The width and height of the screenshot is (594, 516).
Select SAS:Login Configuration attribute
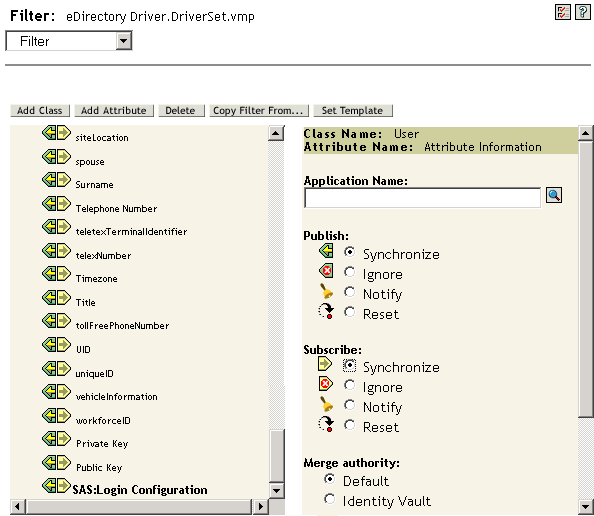point(140,489)
